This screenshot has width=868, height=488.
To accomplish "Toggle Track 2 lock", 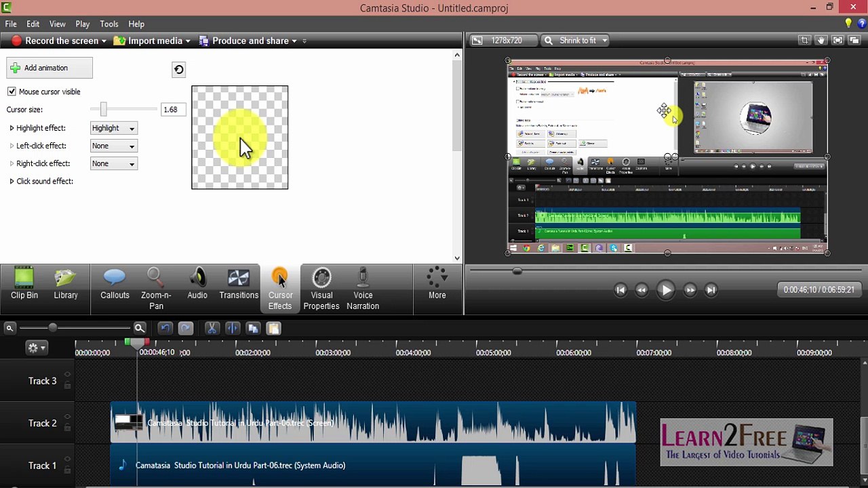I will (67, 428).
